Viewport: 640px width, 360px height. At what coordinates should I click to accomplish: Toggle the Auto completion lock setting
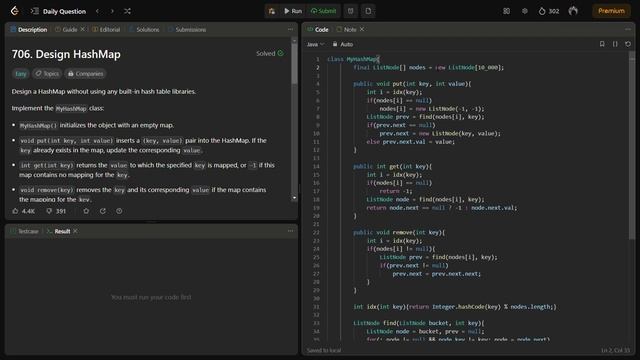click(342, 44)
